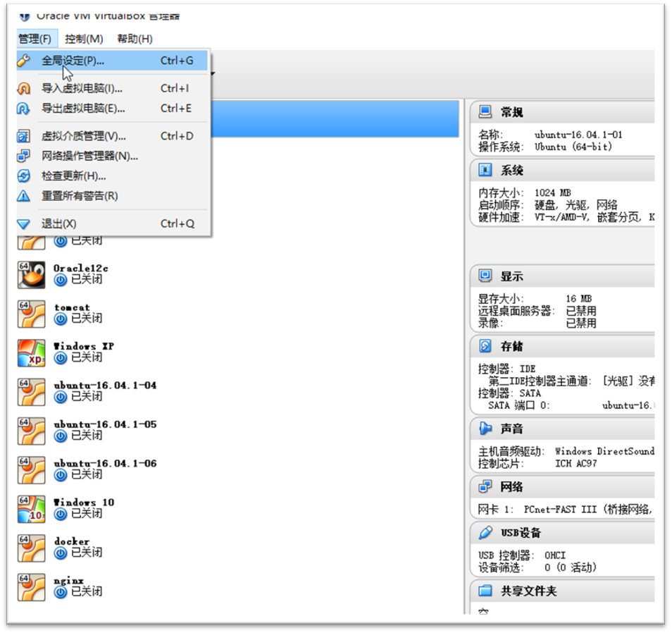This screenshot has width=672, height=633.
Task: Select the tomcat VM icon
Action: point(31,314)
